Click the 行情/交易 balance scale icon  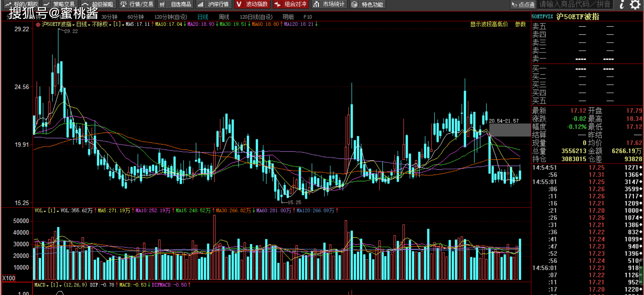[123, 4]
